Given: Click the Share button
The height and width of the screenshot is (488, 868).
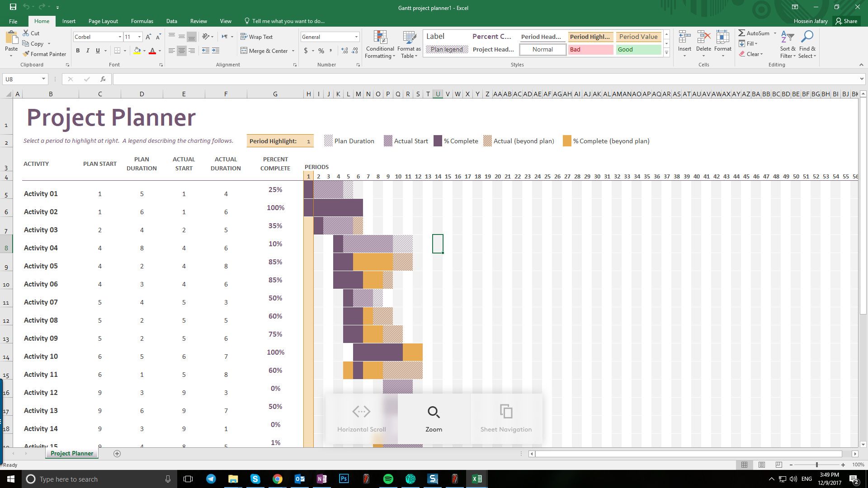Looking at the screenshot, I should 846,21.
